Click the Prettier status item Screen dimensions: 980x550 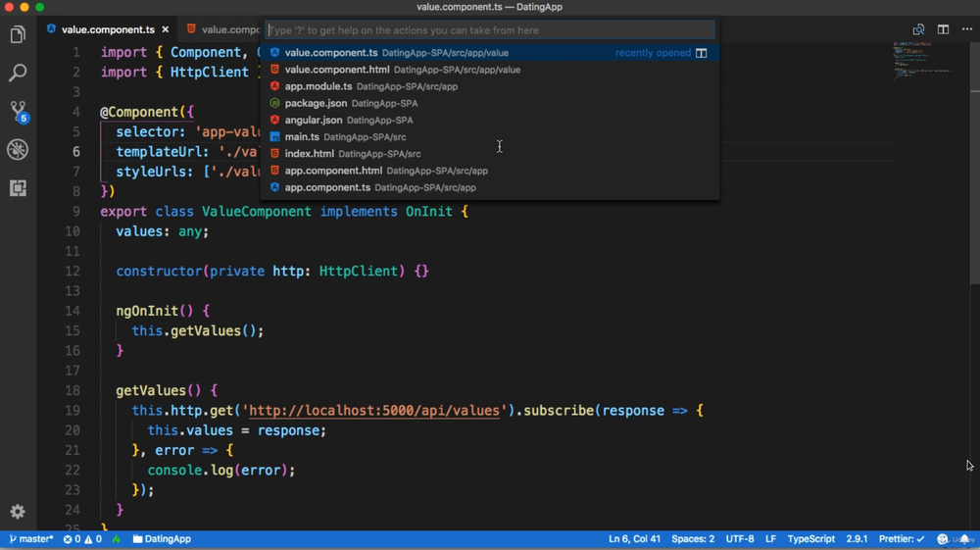point(902,539)
